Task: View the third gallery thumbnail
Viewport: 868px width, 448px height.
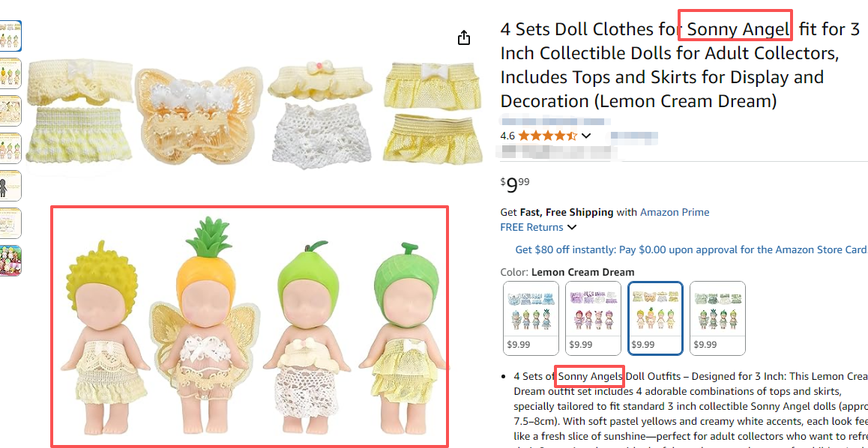Action: [10, 111]
